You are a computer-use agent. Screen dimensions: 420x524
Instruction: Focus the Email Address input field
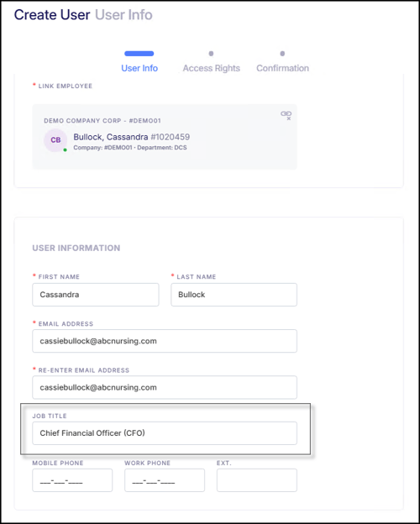pyautogui.click(x=165, y=341)
